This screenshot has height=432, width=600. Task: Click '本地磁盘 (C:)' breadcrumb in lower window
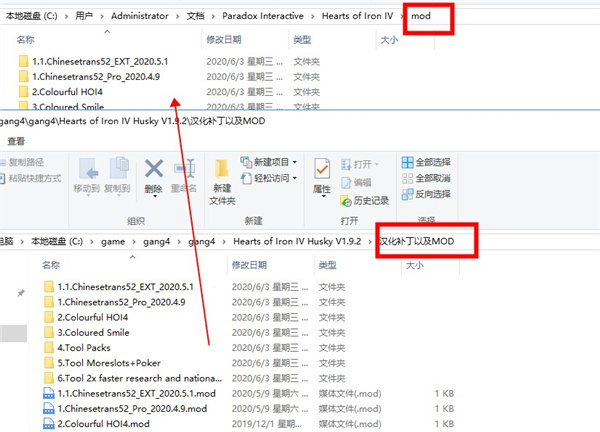57,241
